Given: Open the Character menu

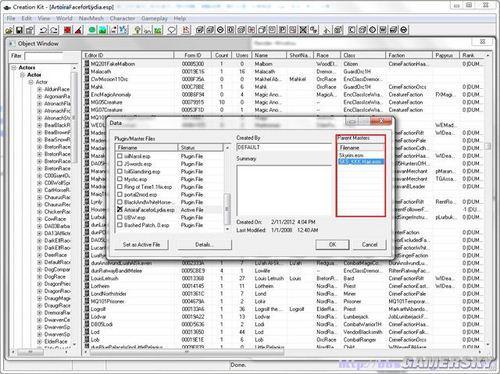Looking at the screenshot, I should click(122, 18).
